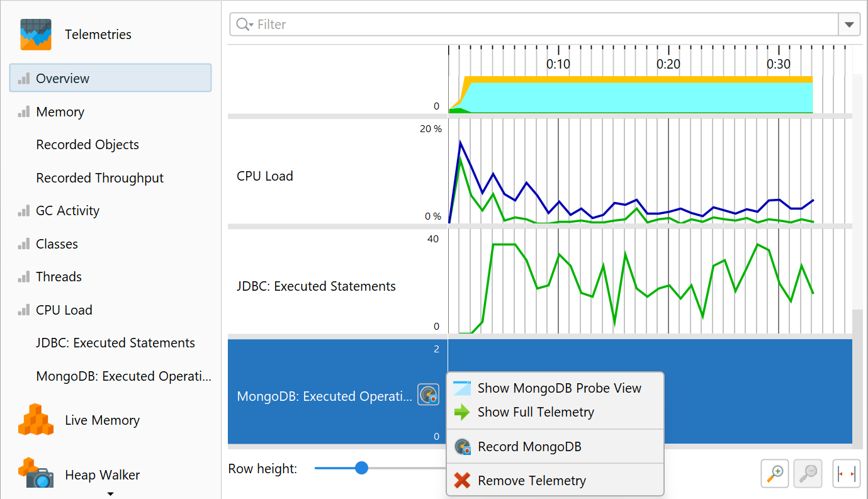Select Overview in the sidebar

point(62,79)
